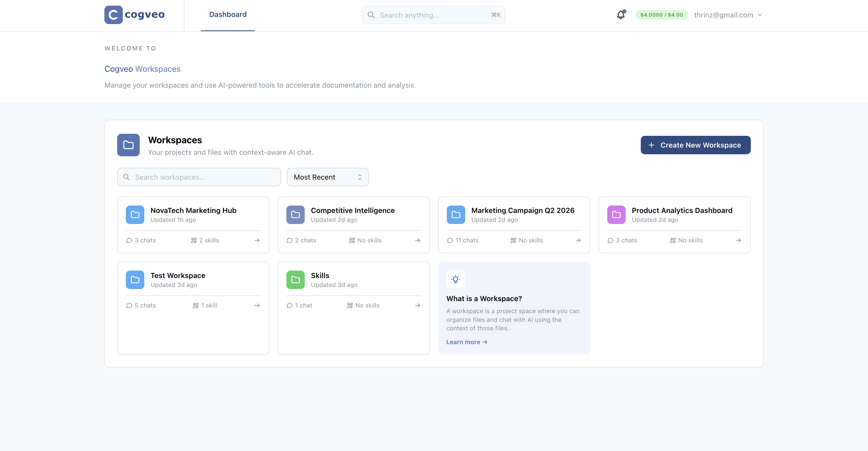Screen dimensions: 868x451
Task: Open the arrow on the Skills workspace card
Action: [417, 305]
